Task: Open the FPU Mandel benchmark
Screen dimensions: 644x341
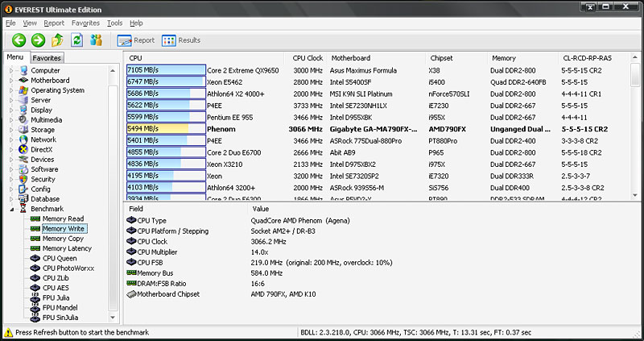Action: pos(60,307)
